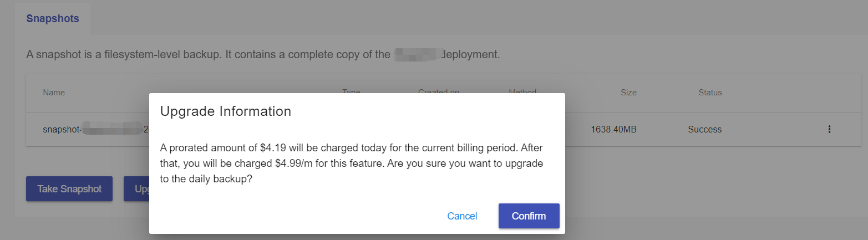The width and height of the screenshot is (868, 240).
Task: Sort by the Status column header
Action: click(710, 93)
